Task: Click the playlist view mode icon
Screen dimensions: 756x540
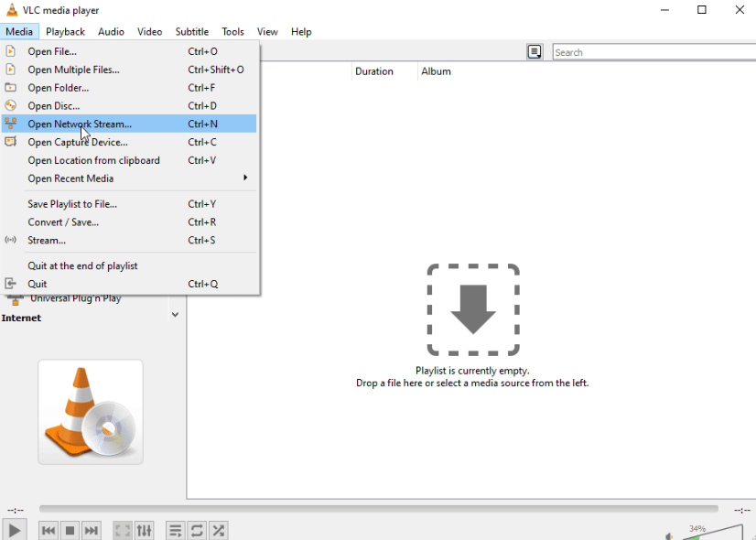Action: coord(535,51)
